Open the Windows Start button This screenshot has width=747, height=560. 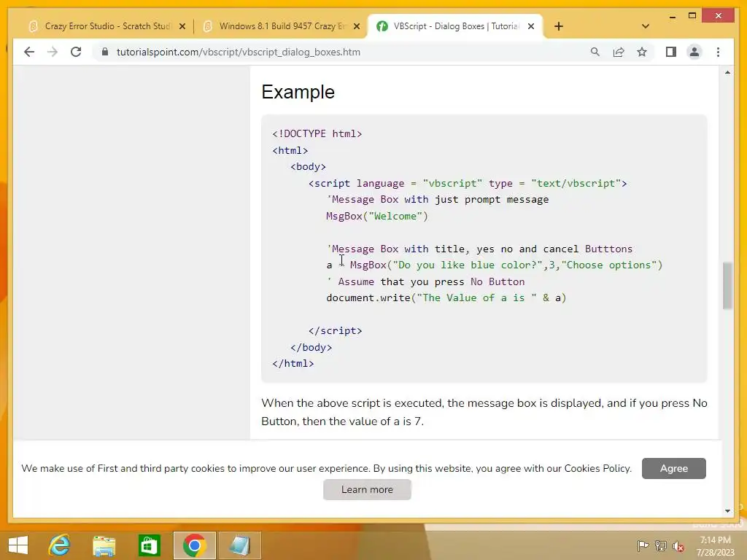(x=18, y=545)
